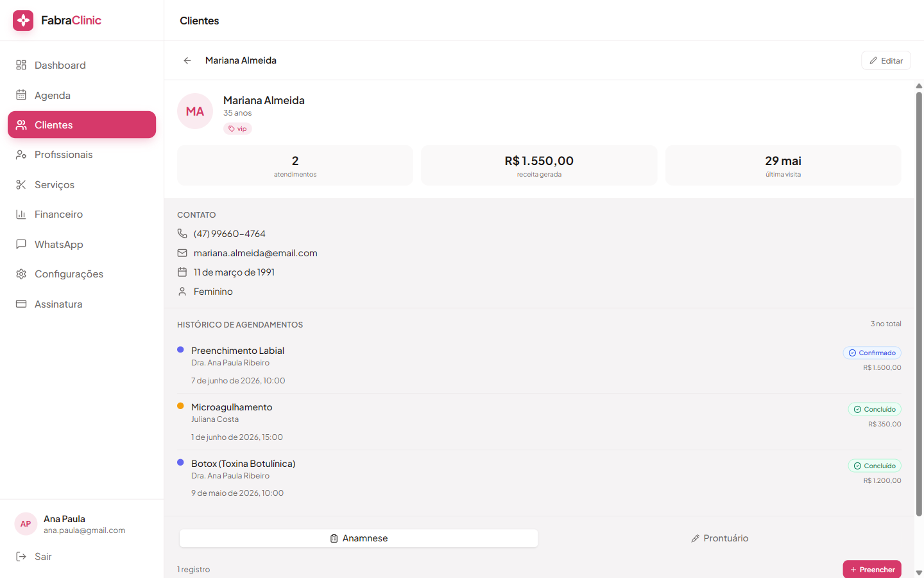Image resolution: width=924 pixels, height=578 pixels.
Task: Open the Agenda sidebar item
Action: pyautogui.click(x=81, y=95)
